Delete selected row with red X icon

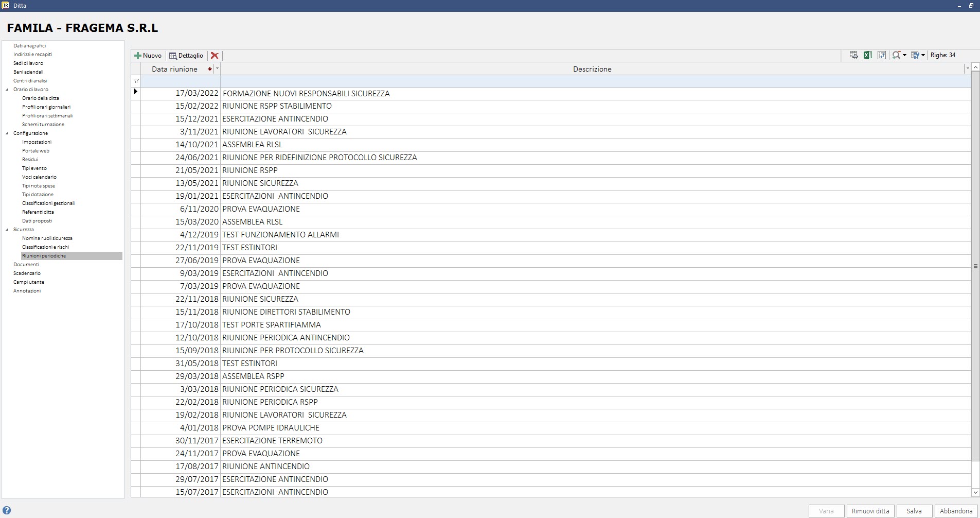point(215,56)
